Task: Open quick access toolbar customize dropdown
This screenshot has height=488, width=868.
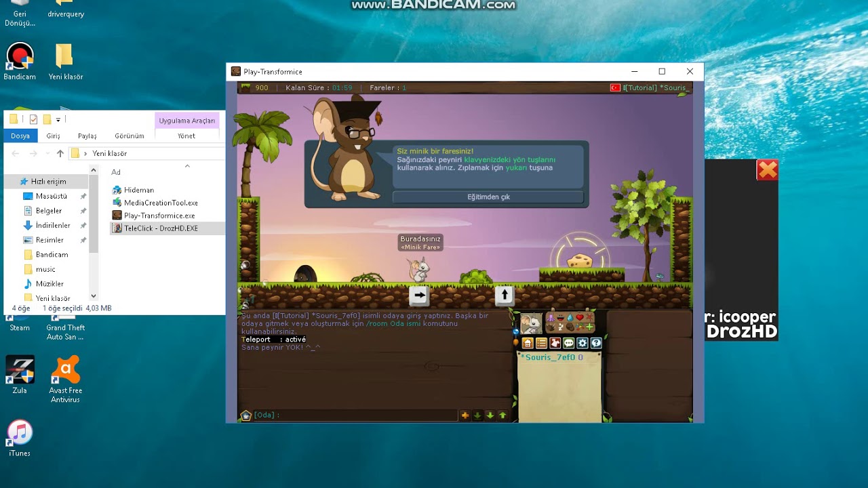Action: coord(58,120)
